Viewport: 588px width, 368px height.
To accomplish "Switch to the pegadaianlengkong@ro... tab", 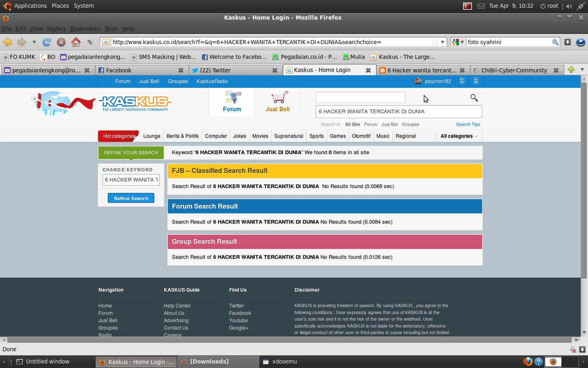I will (47, 70).
